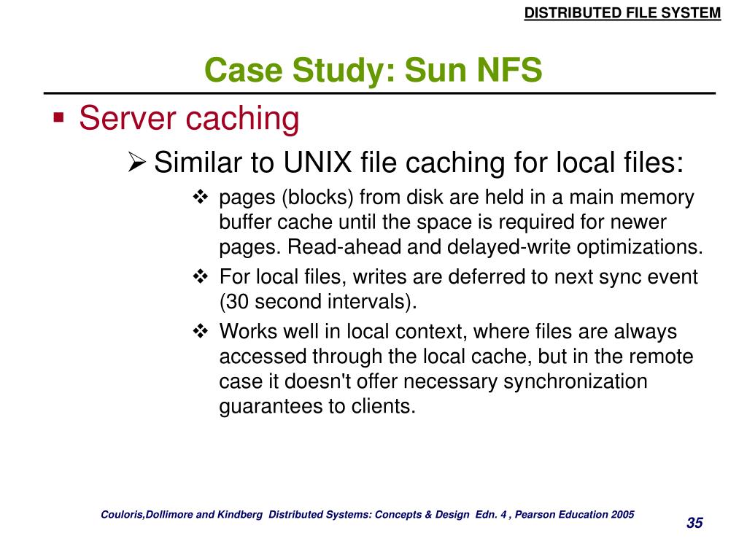Click 'For local files, writes are deferred' line
The width and height of the screenshot is (747, 560).
(x=458, y=276)
